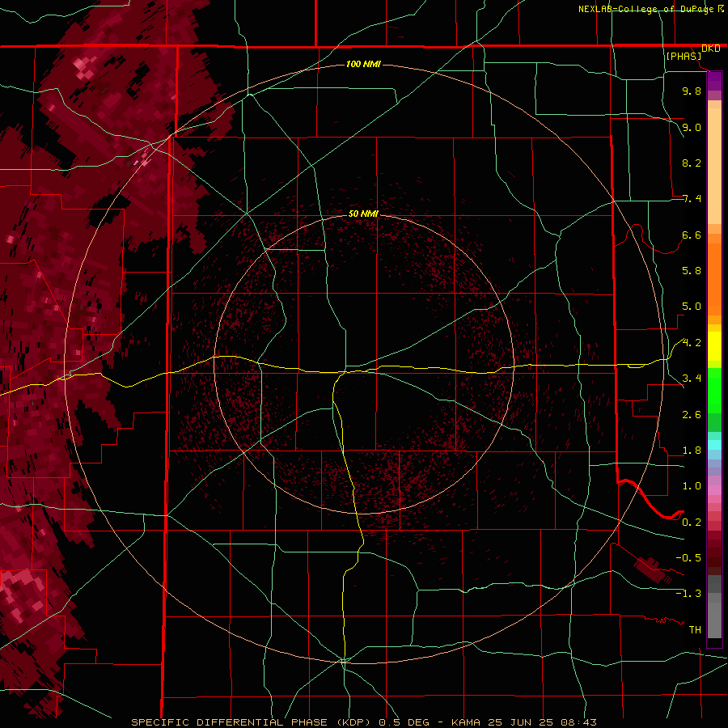The width and height of the screenshot is (728, 728).
Task: Pick the light peach segment of color bar
Action: tap(714, 166)
